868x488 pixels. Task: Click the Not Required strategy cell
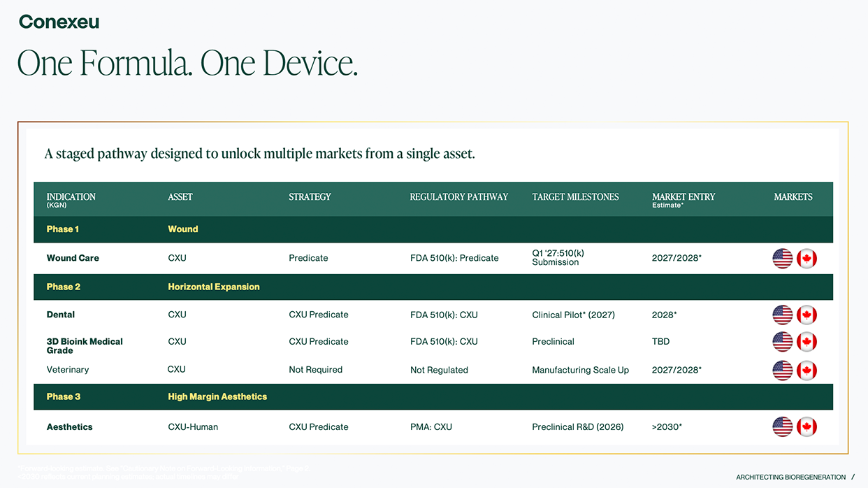(315, 370)
